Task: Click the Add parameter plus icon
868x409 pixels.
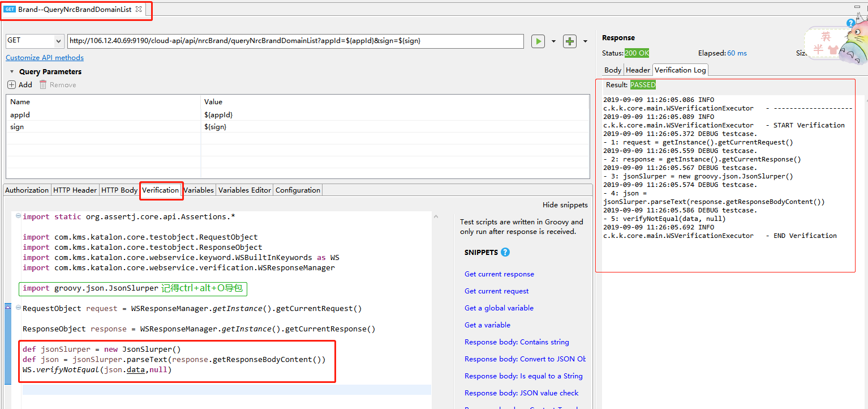Action: (12, 85)
